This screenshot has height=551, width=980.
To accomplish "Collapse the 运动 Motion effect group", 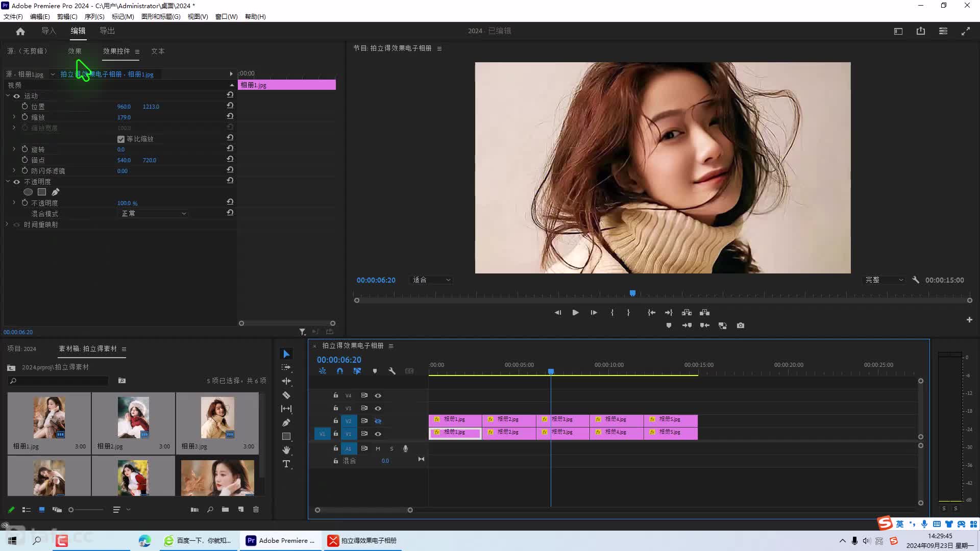I will pos(8,95).
